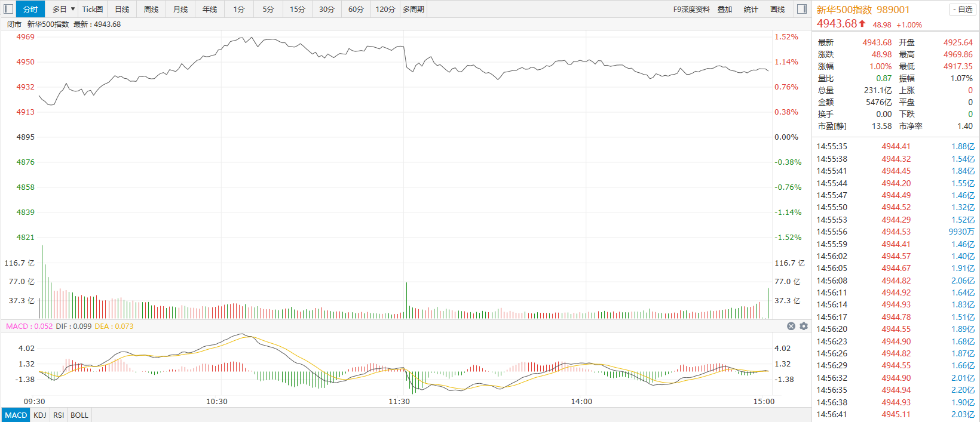Toggle the left sidebar panel icon

click(8, 9)
